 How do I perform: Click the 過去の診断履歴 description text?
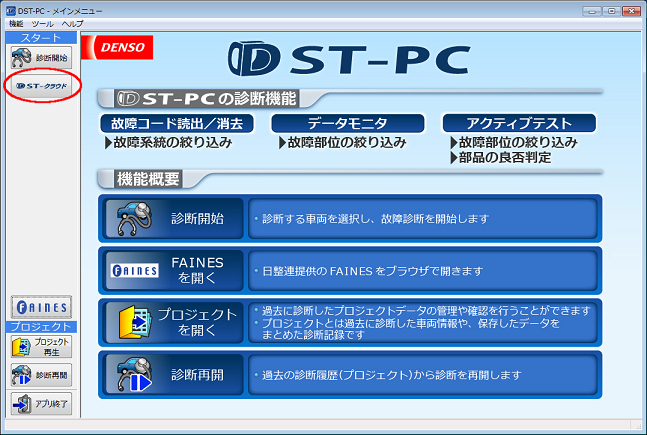point(391,375)
